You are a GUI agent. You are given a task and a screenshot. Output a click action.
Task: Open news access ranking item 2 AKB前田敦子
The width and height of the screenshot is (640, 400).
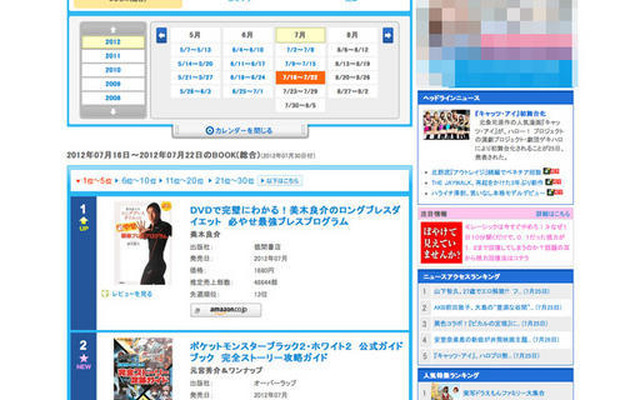tap(497, 307)
